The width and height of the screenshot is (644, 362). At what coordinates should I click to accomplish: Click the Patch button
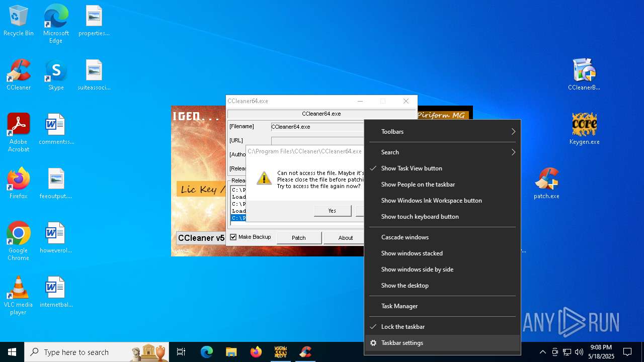[299, 238]
